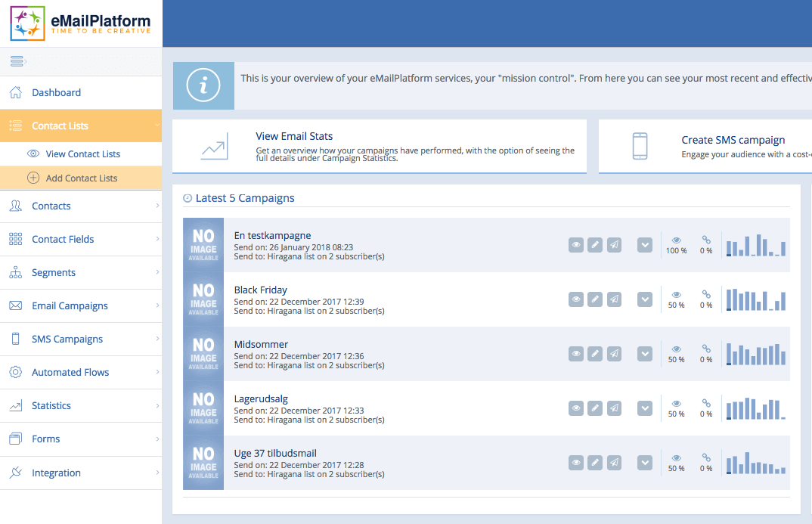812x524 pixels.
Task: Click the info icon in banner
Action: [203, 85]
